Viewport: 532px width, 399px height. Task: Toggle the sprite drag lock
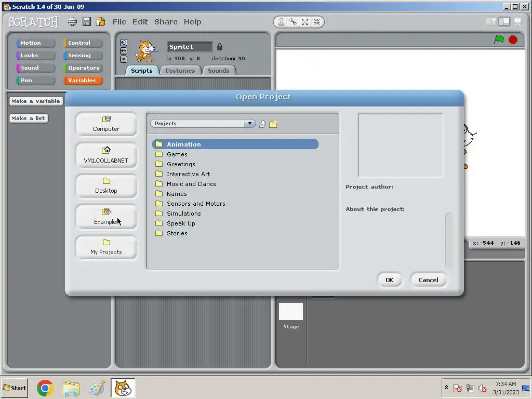[x=220, y=47]
